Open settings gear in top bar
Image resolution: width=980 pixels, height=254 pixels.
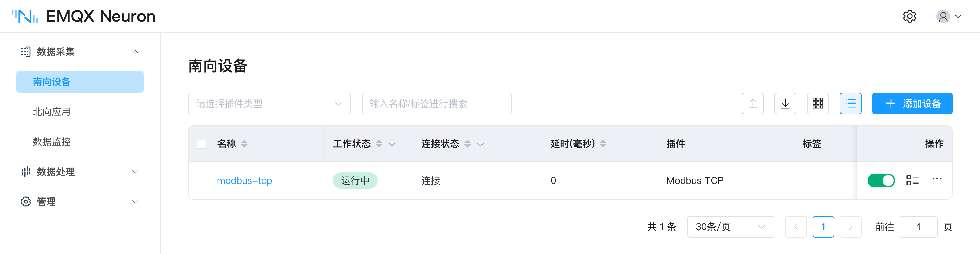pos(909,16)
